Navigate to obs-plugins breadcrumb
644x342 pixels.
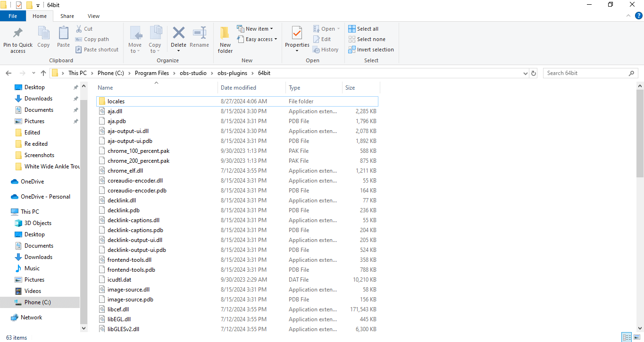[233, 73]
